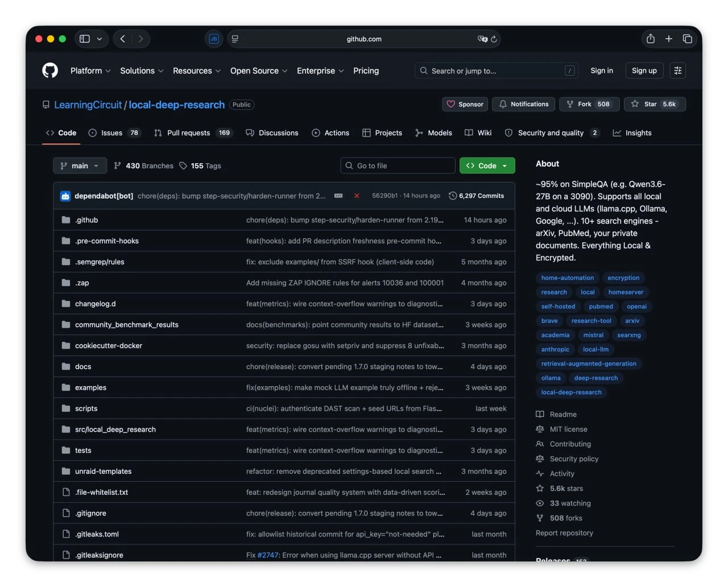This screenshot has width=728, height=587.
Task: Open the green Code dropdown button
Action: 487,166
